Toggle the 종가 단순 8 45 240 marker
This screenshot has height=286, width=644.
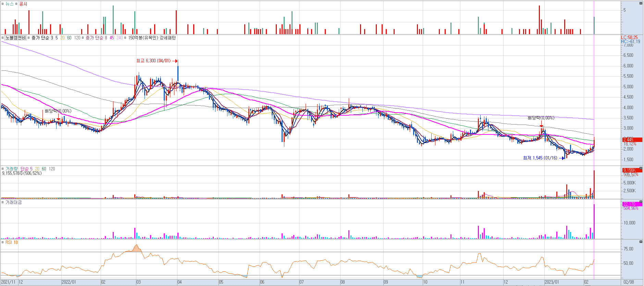tap(83, 38)
